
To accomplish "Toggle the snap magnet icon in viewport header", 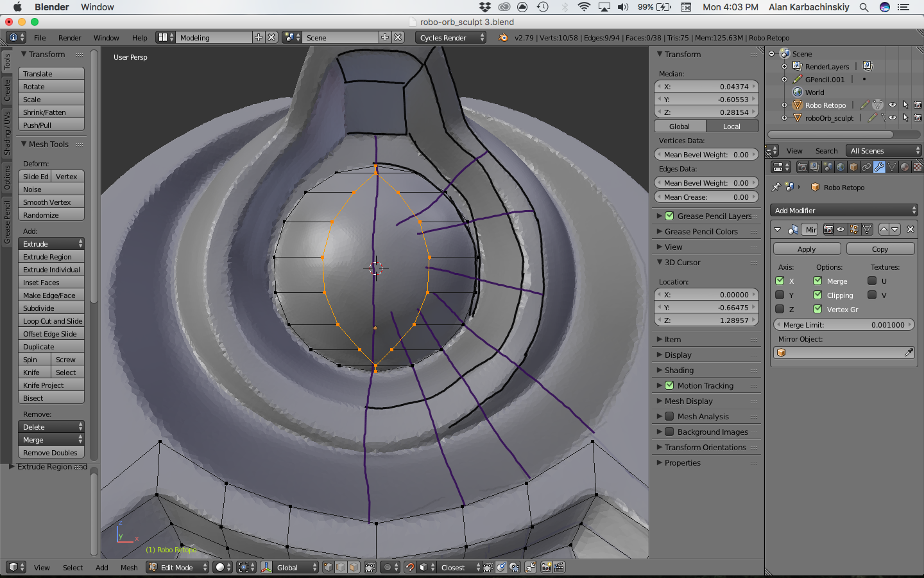I will [x=410, y=567].
